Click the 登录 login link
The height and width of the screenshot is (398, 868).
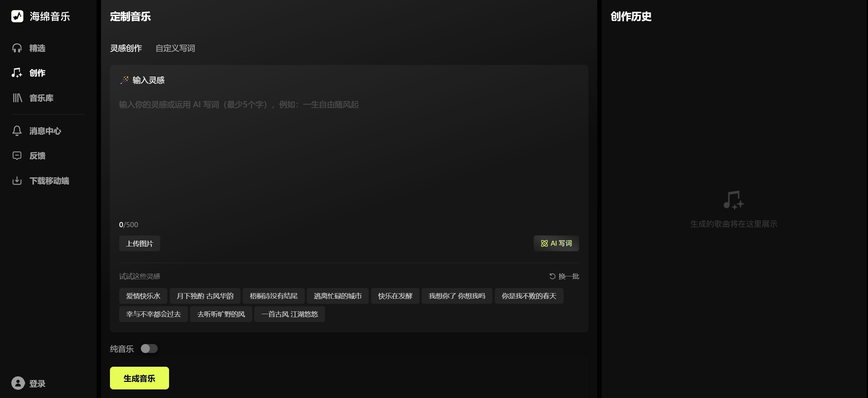click(37, 383)
